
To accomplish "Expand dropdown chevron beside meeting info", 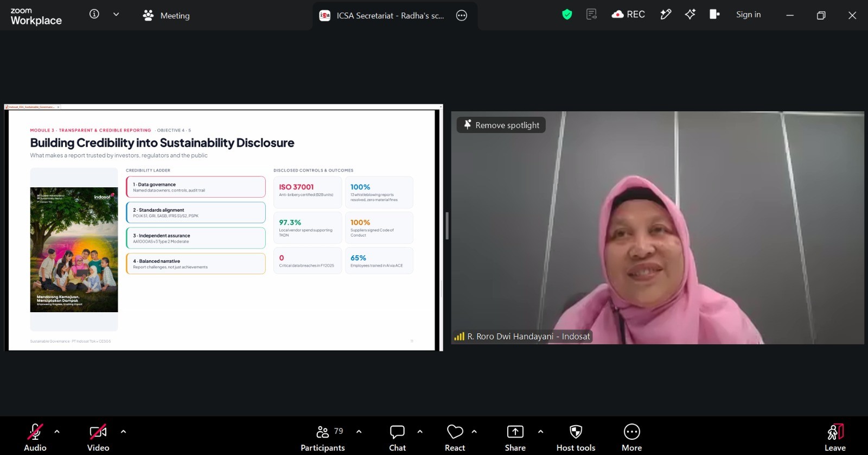I will 116,14.
